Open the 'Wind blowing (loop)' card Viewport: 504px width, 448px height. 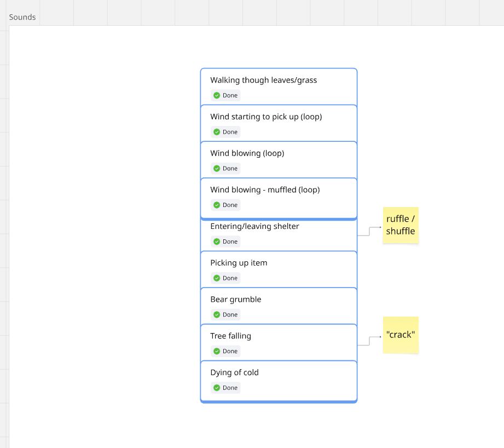click(279, 160)
